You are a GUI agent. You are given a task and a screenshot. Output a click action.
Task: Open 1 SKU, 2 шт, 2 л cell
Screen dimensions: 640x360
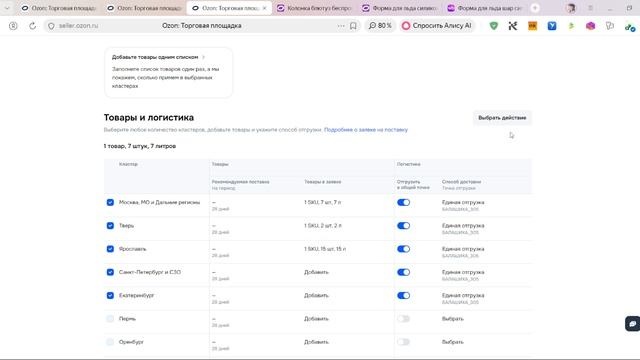[322, 226]
